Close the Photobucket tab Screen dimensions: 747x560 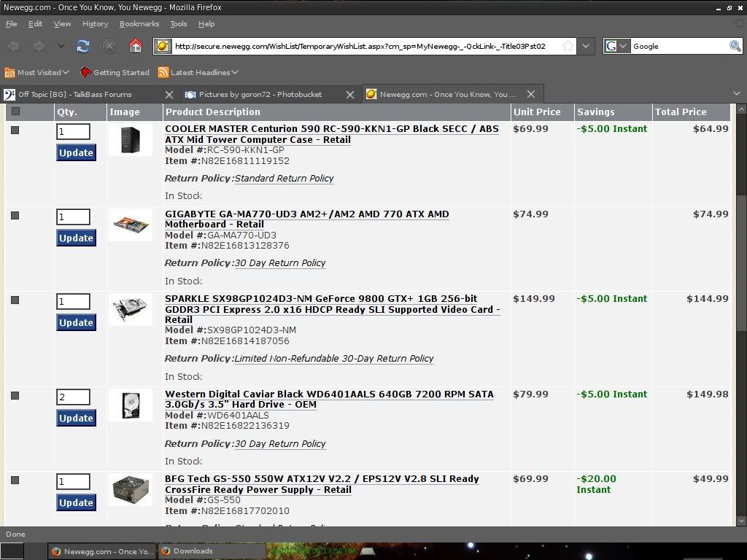(350, 95)
